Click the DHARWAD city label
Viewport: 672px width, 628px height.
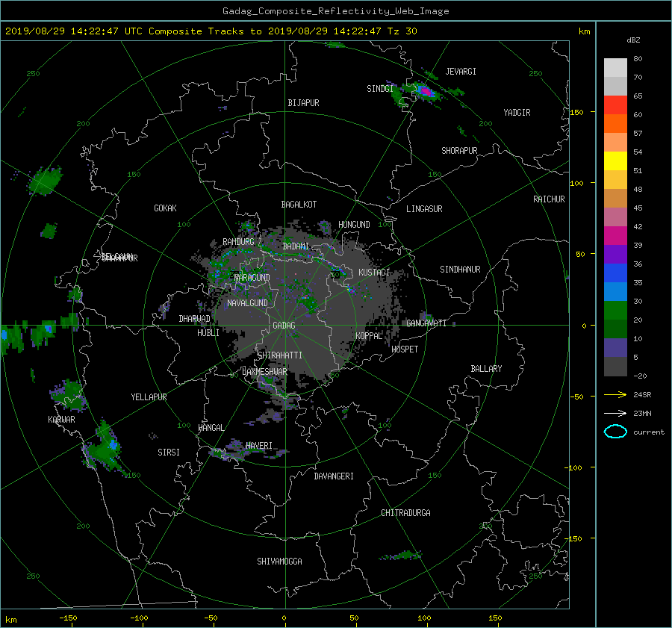[x=195, y=319]
